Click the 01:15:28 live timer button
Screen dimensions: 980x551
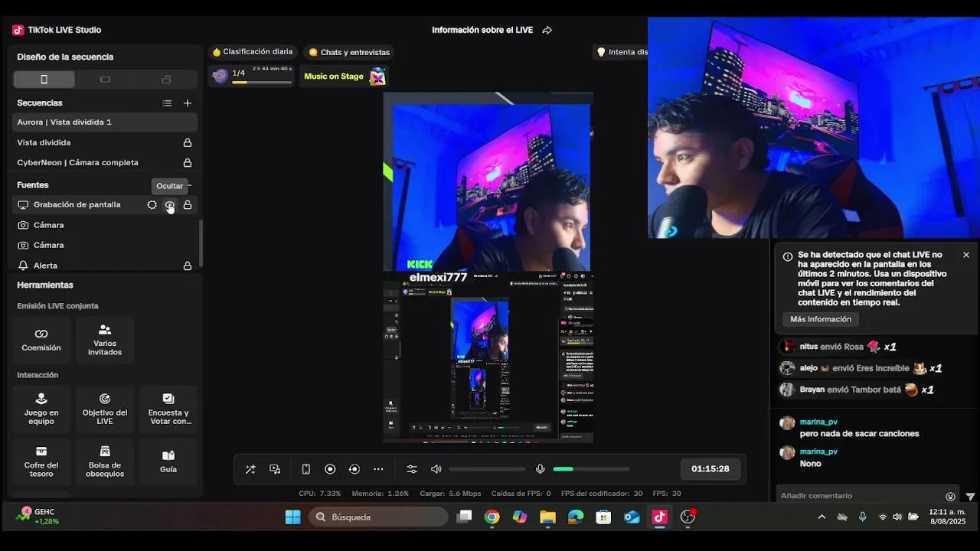coord(710,469)
